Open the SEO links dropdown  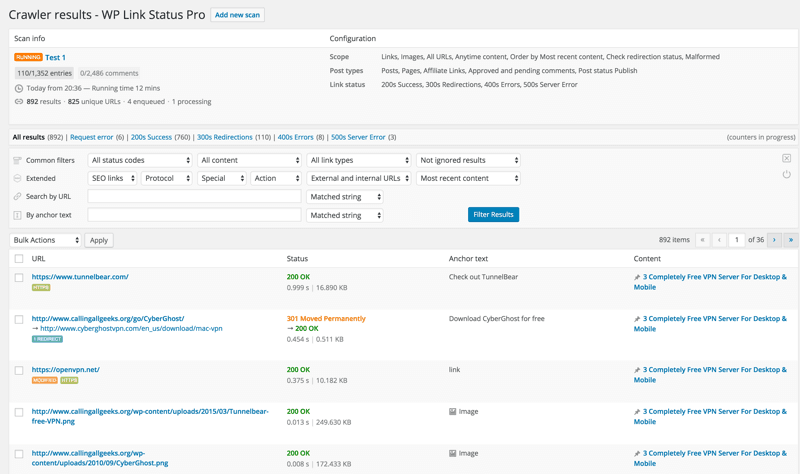112,178
